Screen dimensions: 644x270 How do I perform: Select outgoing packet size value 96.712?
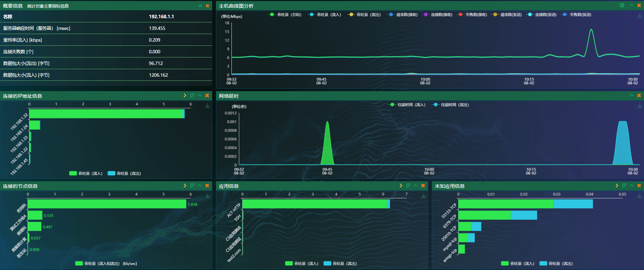tap(156, 63)
